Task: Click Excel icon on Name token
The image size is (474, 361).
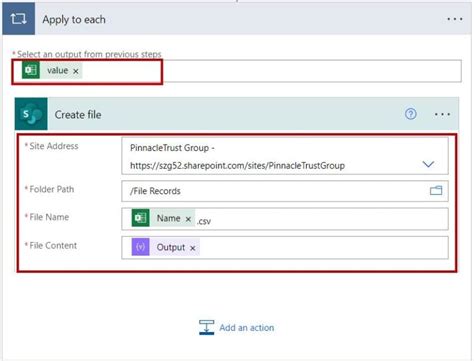Action: (140, 218)
